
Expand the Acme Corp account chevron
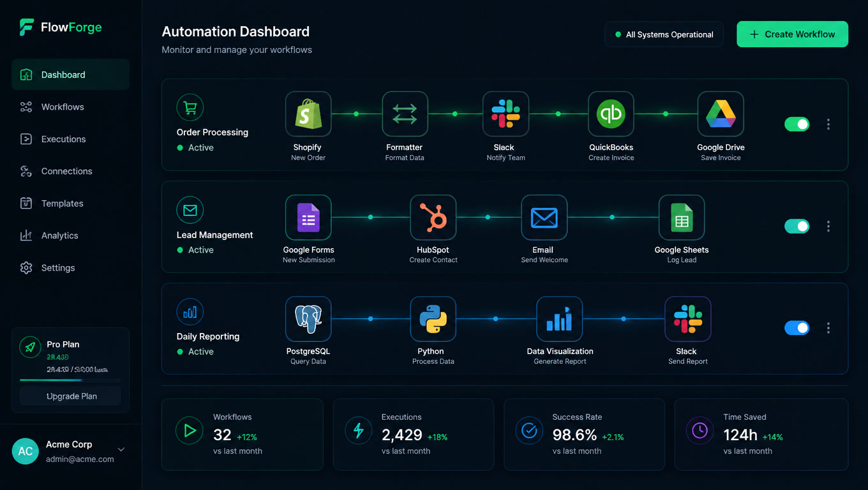tap(121, 450)
